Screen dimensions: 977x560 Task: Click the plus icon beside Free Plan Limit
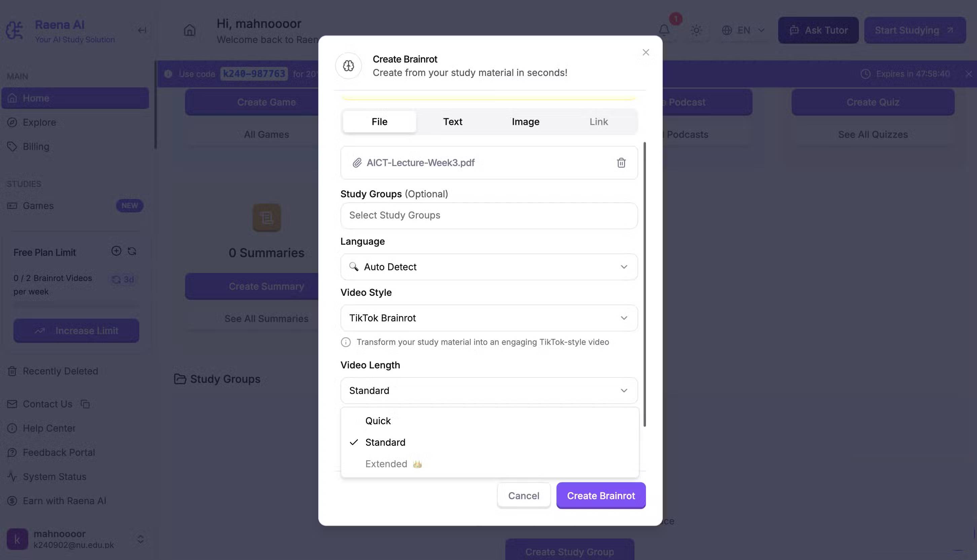[116, 251]
